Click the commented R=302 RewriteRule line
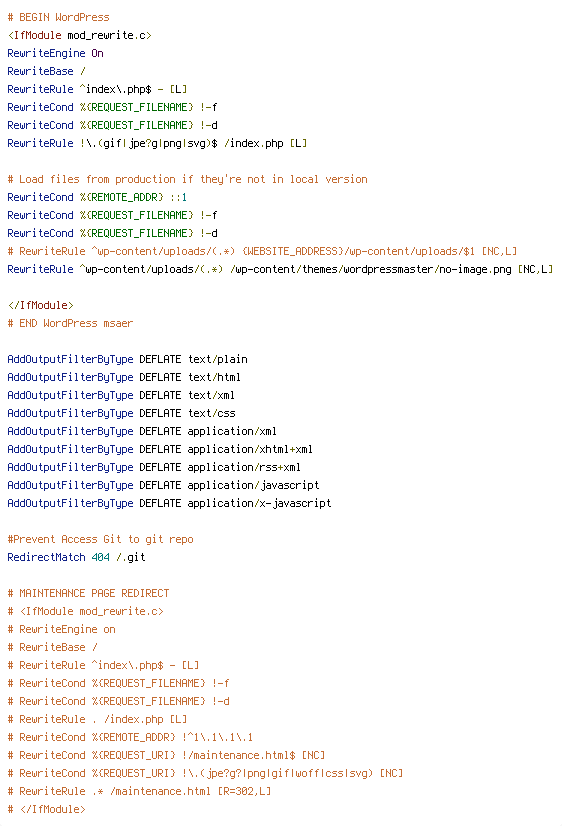The width and height of the screenshot is (562, 826). click(x=139, y=791)
